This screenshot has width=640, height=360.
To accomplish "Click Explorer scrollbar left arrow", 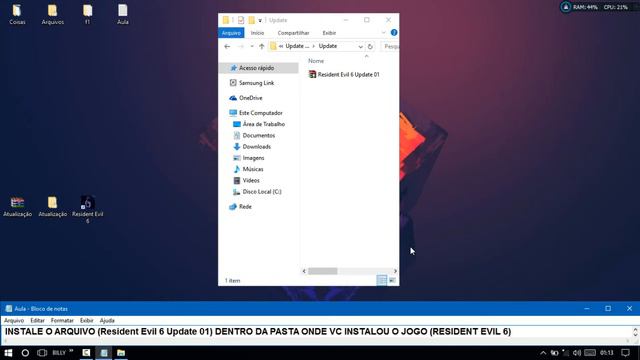I will 304,271.
